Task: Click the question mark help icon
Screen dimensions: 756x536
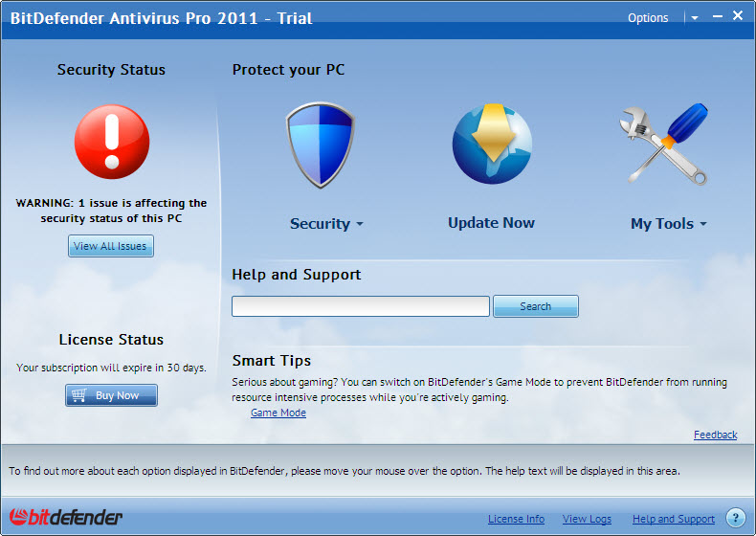Action: [x=735, y=518]
